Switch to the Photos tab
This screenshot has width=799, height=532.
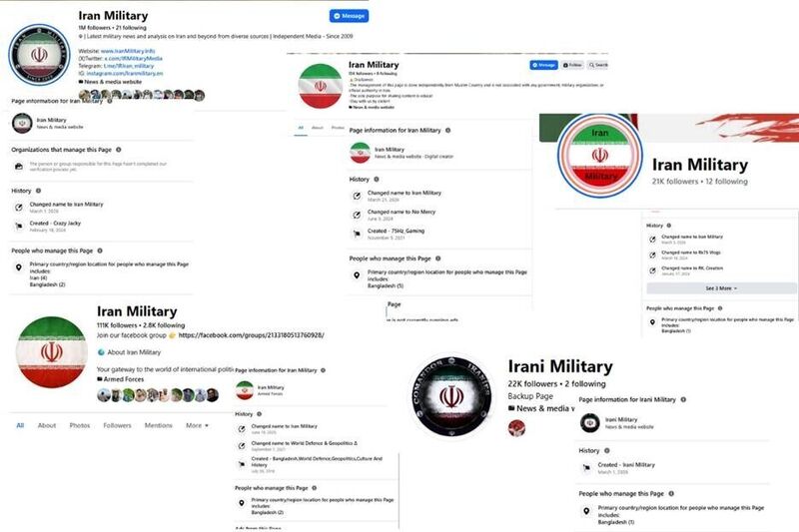[x=80, y=425]
